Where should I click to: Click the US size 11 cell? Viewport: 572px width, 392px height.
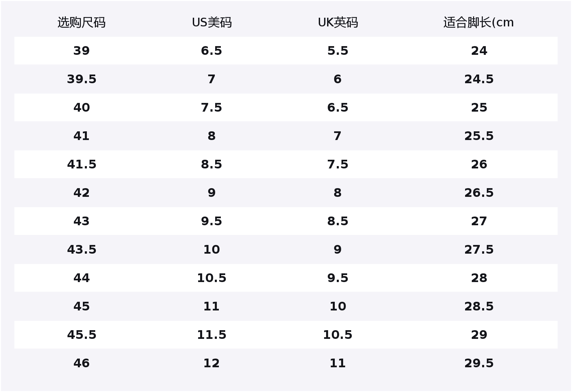(x=211, y=306)
